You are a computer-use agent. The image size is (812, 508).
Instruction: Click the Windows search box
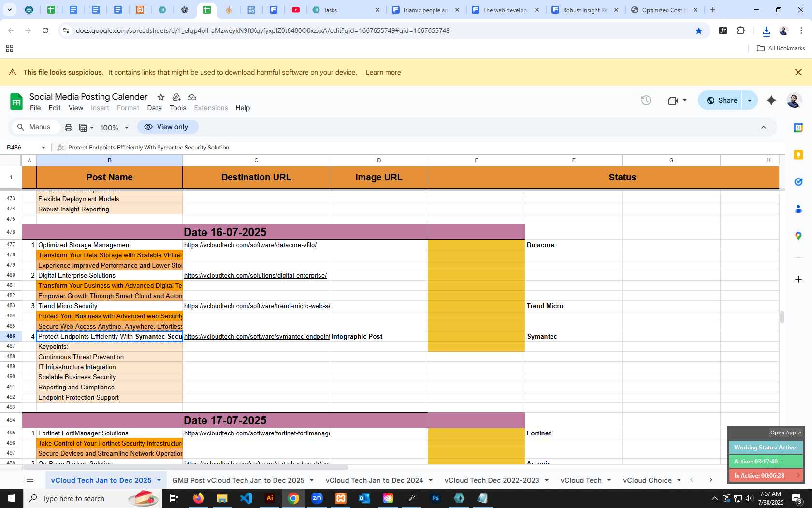click(x=92, y=498)
